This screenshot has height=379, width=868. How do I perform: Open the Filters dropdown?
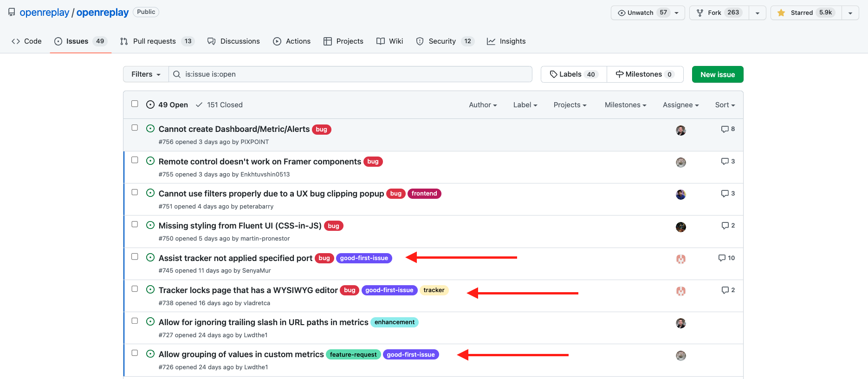click(x=146, y=74)
